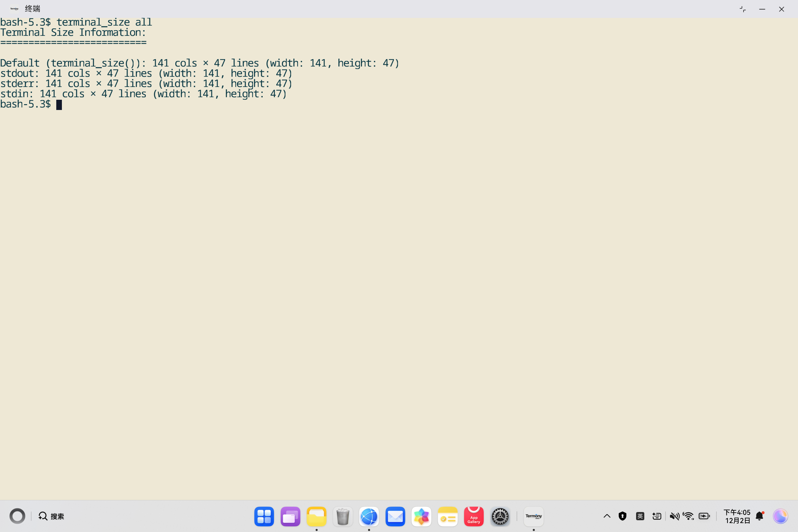The height and width of the screenshot is (532, 798).
Task: Open the app launcher grid icon
Action: 264,516
